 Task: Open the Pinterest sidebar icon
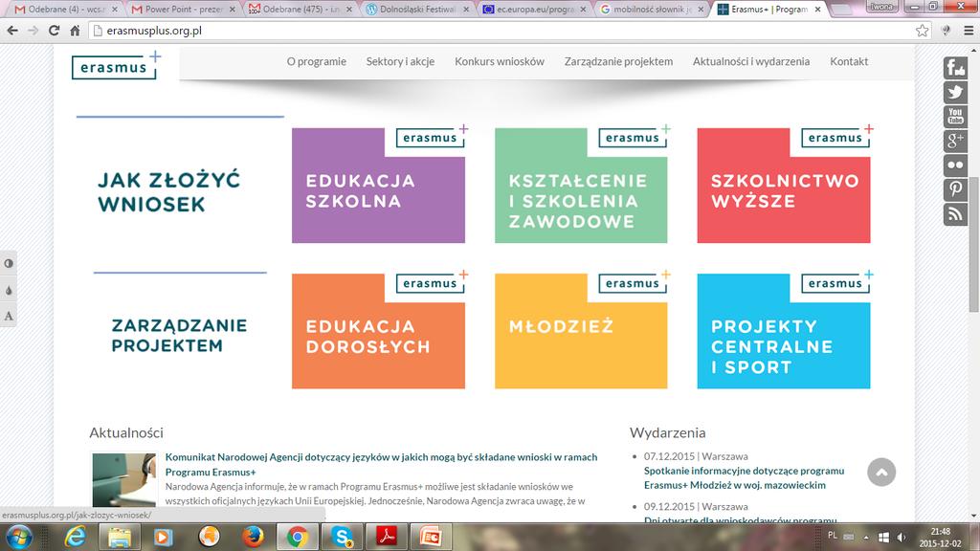pos(955,190)
